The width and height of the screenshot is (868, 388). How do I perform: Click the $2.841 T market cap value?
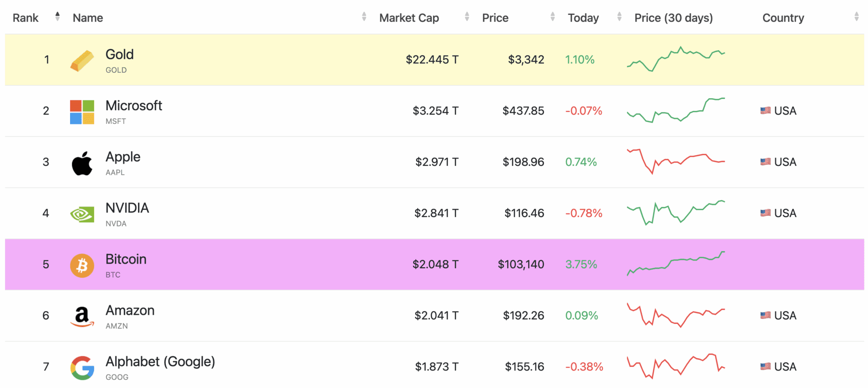point(436,213)
